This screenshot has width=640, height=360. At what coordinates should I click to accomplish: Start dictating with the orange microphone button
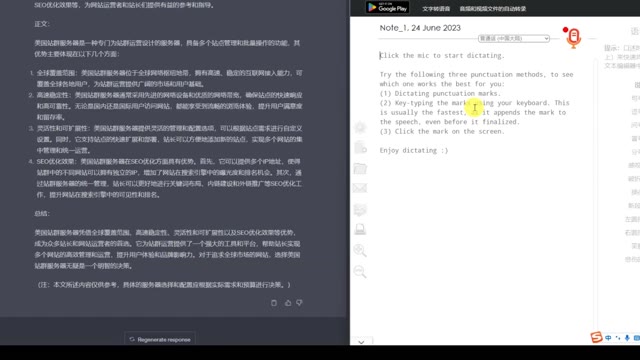(x=573, y=38)
